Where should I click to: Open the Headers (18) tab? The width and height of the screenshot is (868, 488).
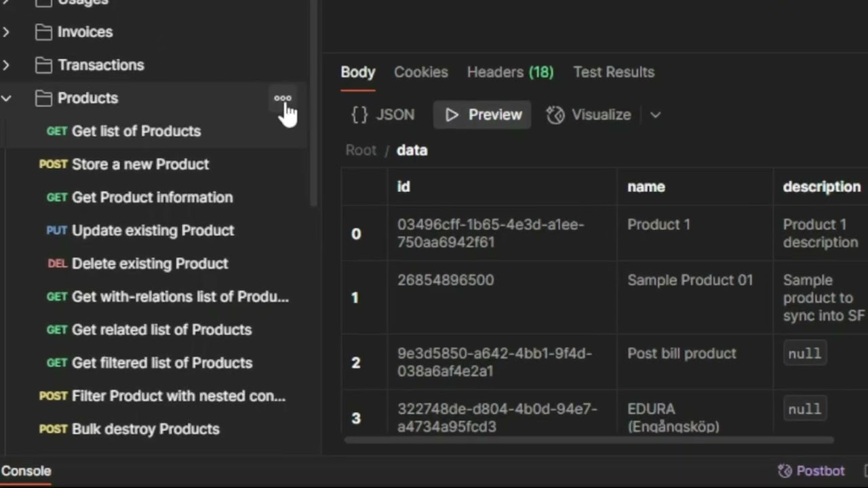(510, 73)
